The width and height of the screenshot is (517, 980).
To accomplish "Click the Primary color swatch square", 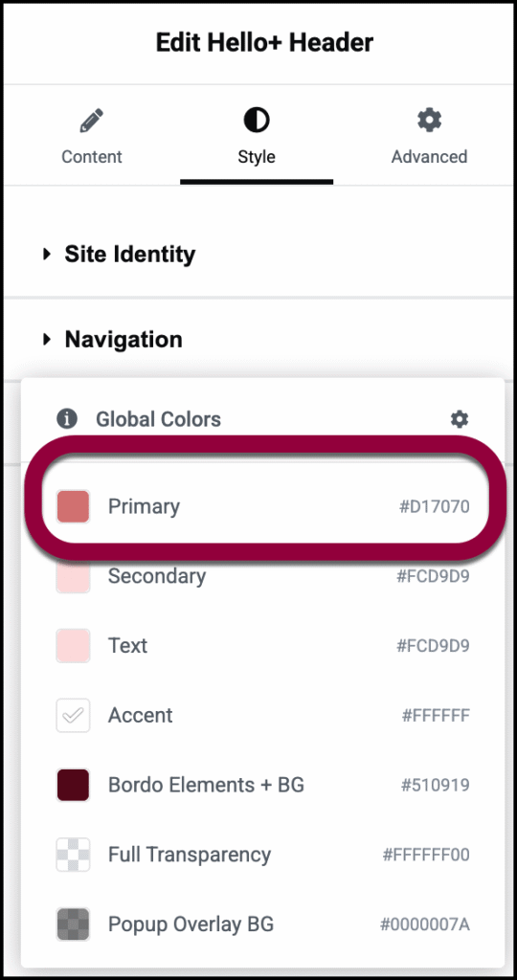I will click(73, 506).
